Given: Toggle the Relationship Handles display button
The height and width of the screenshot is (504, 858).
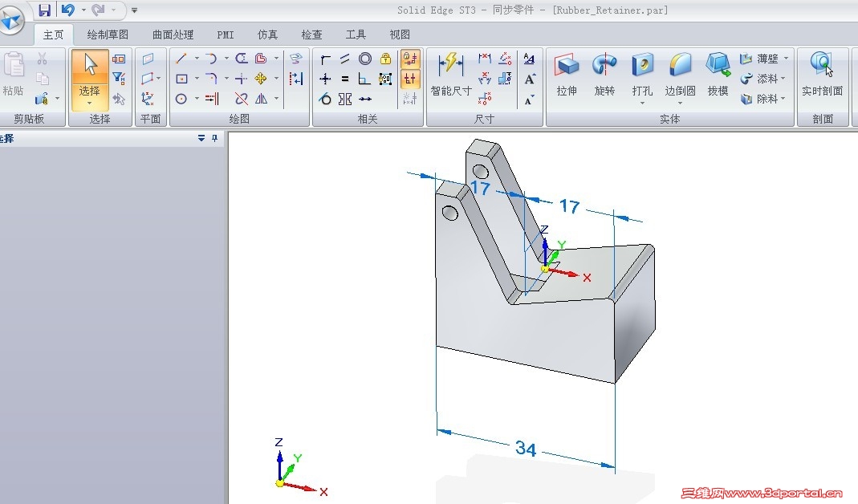Looking at the screenshot, I should click(410, 79).
